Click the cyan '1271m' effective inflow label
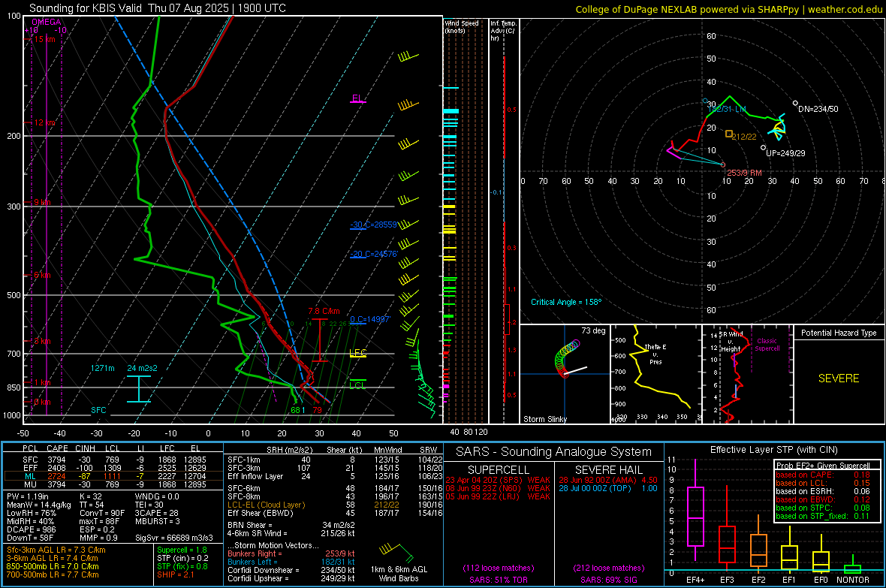Screen dimensions: 886x588 coord(102,368)
